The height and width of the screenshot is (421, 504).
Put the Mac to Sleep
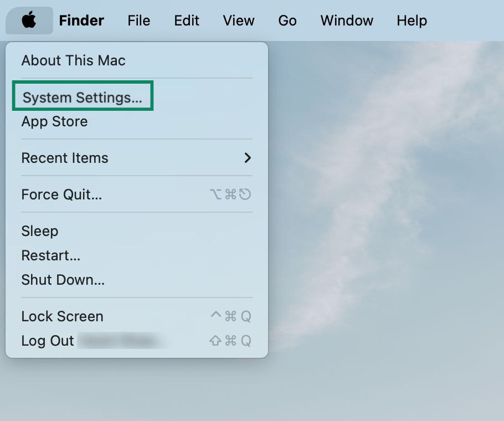click(39, 231)
